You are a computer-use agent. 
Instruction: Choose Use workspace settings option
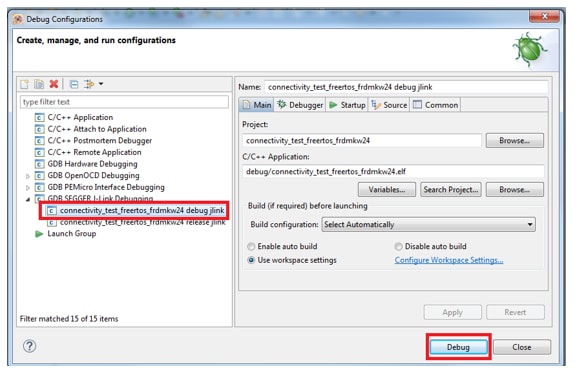[x=251, y=260]
